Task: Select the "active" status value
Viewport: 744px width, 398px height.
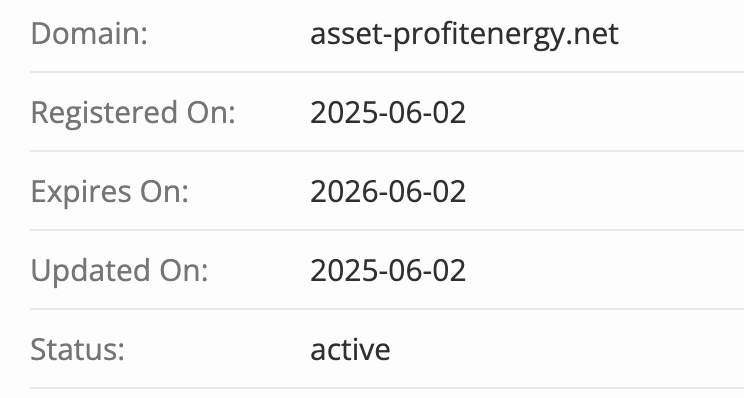Action: coord(350,350)
